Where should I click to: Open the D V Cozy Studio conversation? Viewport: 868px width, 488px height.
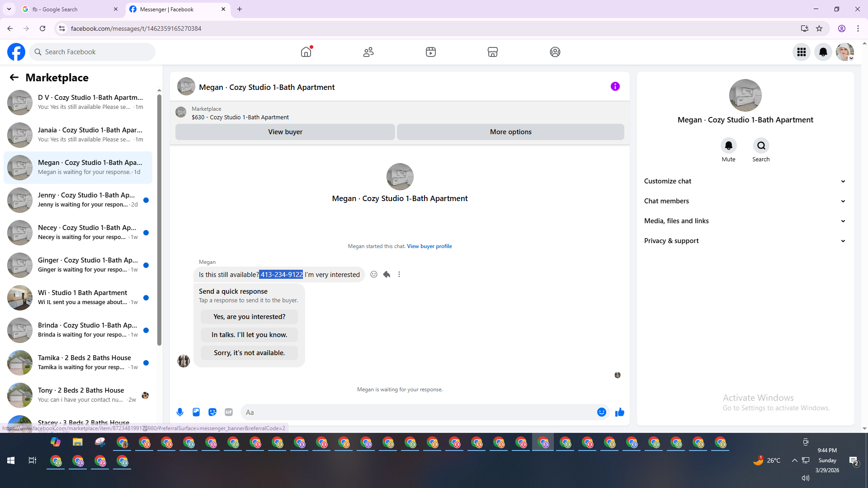78,102
